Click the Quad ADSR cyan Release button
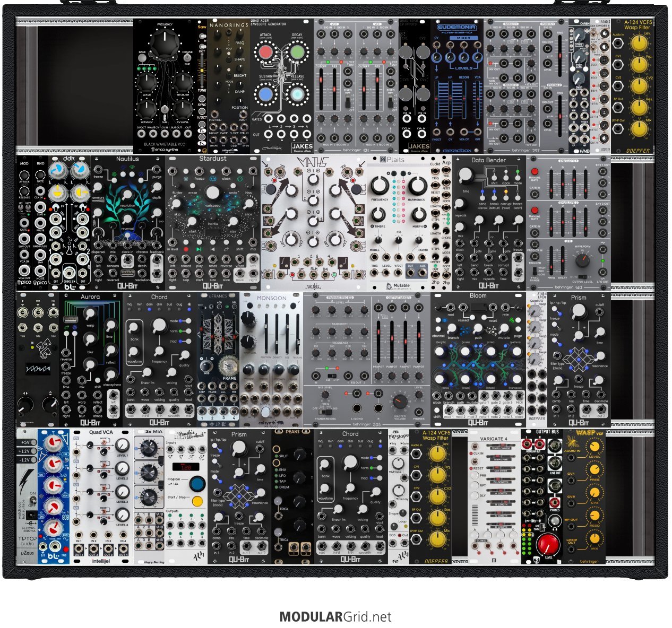The image size is (672, 628). coord(297,94)
